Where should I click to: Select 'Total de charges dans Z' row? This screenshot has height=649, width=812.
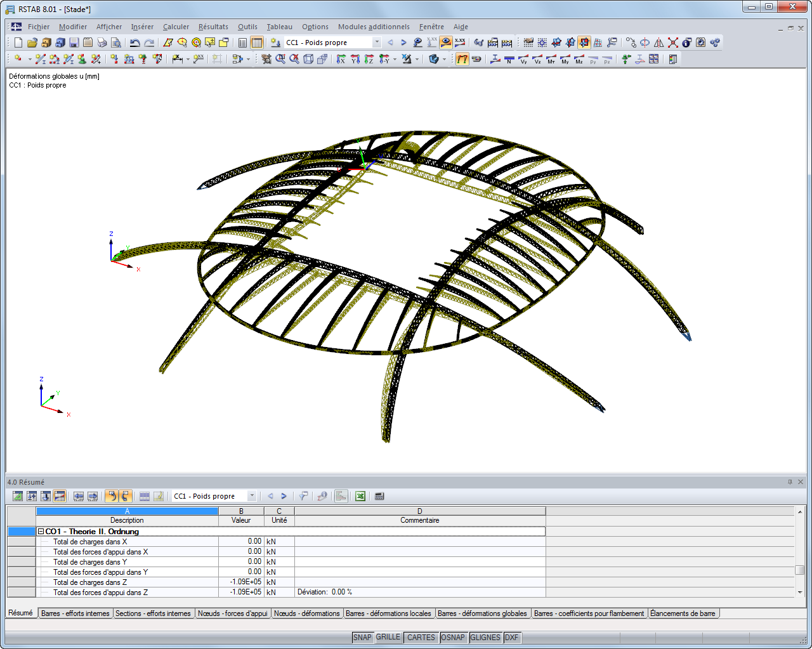(x=276, y=582)
